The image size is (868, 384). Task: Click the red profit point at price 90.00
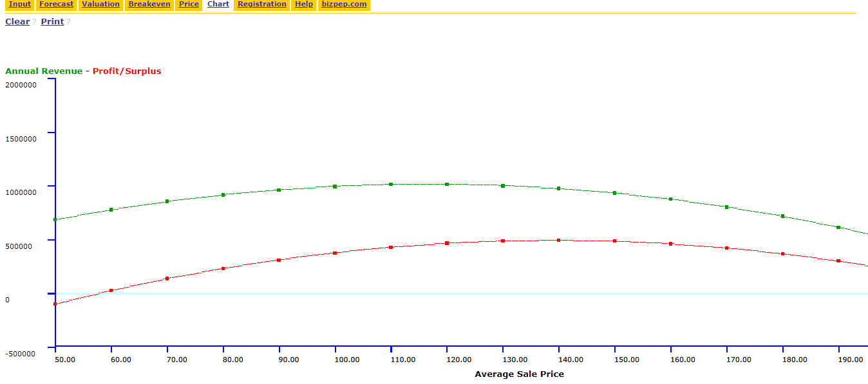click(279, 260)
